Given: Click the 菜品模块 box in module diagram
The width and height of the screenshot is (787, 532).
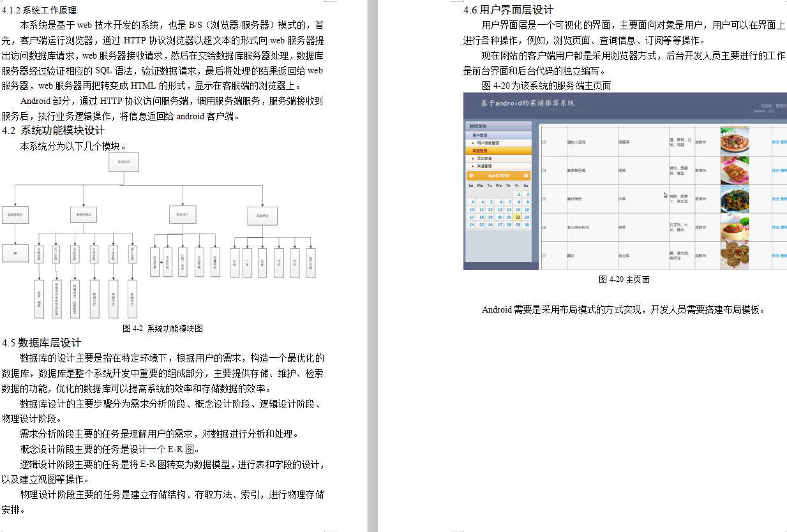Looking at the screenshot, I should (x=262, y=216).
